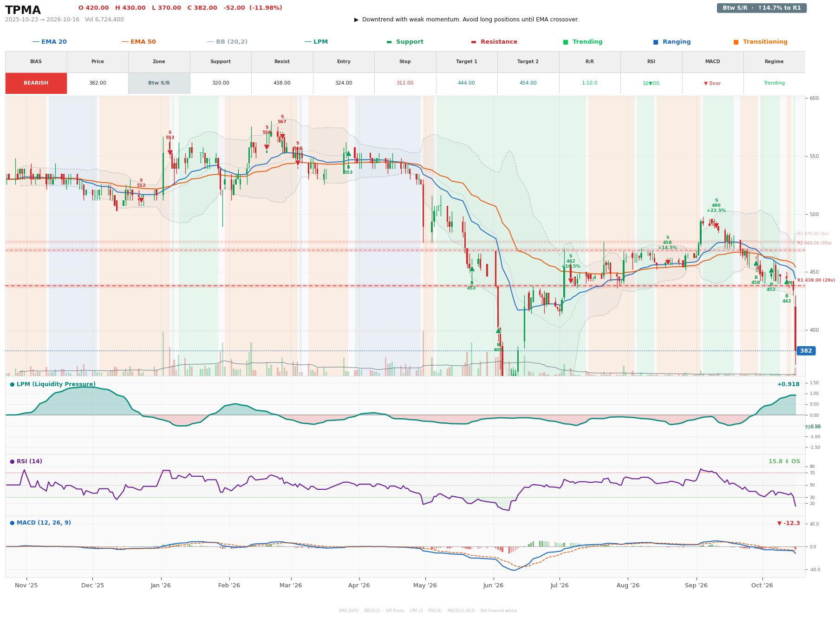This screenshot has width=840, height=618.
Task: Click Target 2 value 454.00
Action: coord(528,83)
